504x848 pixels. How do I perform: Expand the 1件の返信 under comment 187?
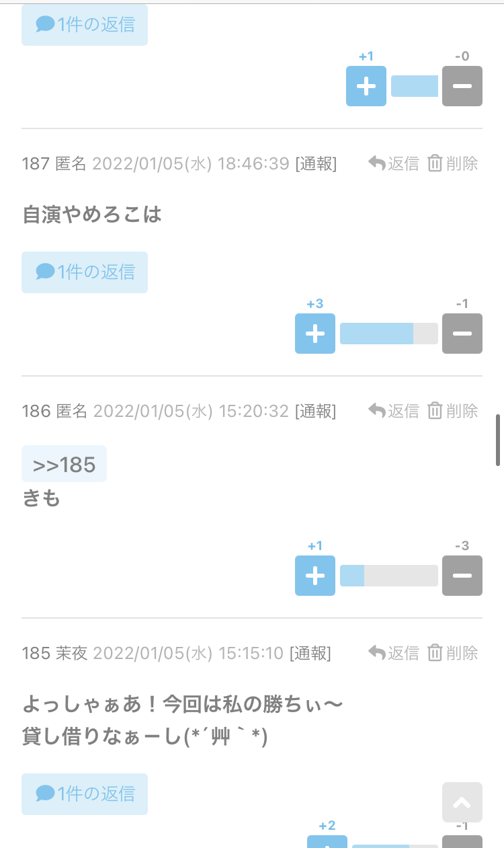85,272
